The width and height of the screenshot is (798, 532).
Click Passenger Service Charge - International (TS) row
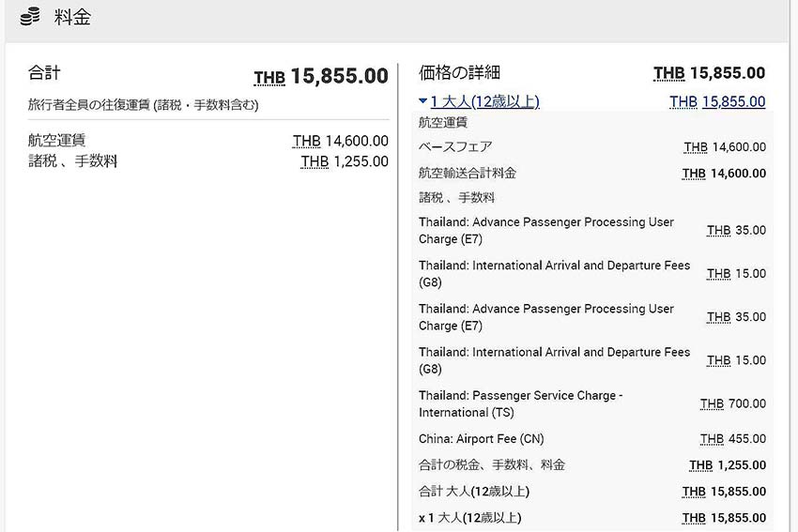click(x=591, y=403)
